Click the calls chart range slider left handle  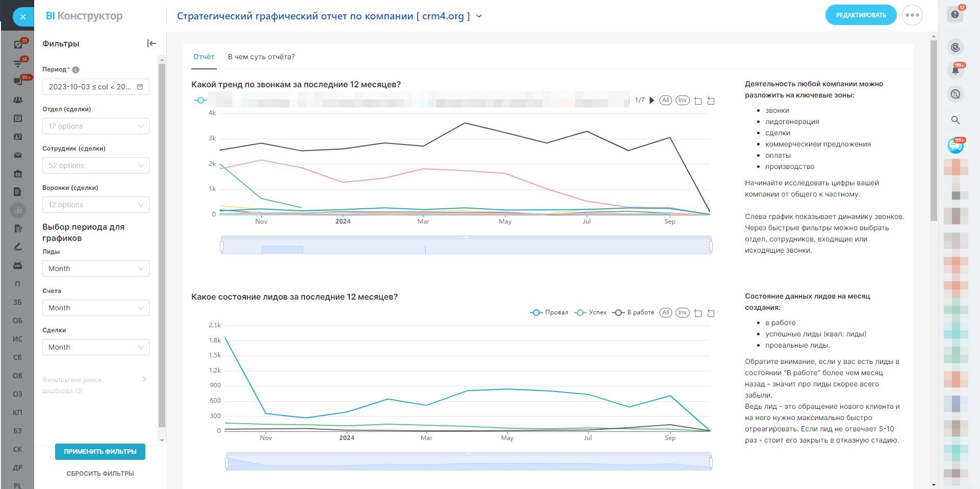click(221, 247)
